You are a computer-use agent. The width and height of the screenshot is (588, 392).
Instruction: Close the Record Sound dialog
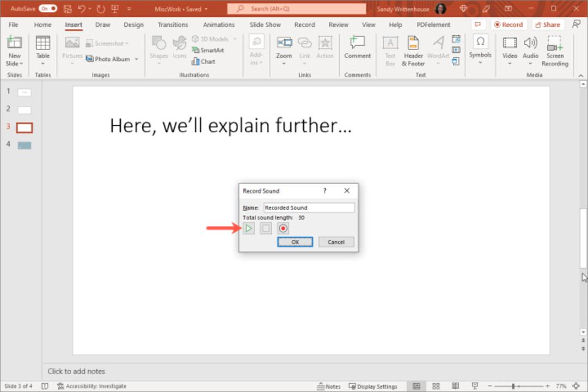tap(347, 191)
